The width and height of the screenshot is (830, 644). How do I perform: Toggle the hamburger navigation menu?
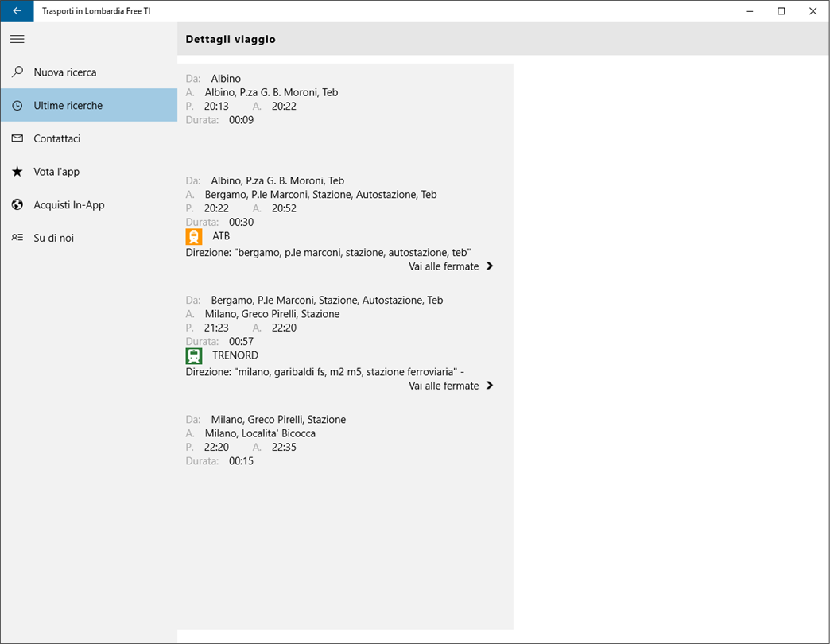[x=17, y=39]
